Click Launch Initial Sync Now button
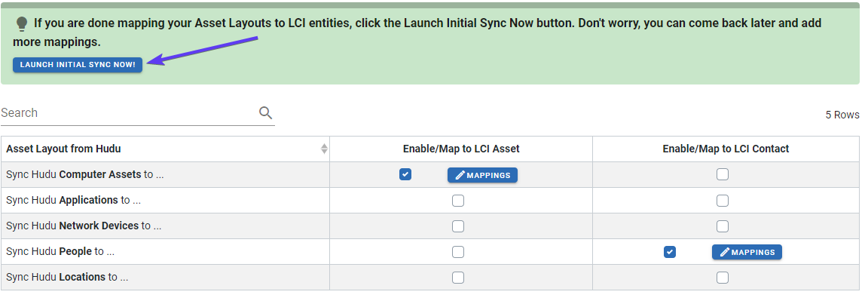868x304 pixels. coord(78,65)
